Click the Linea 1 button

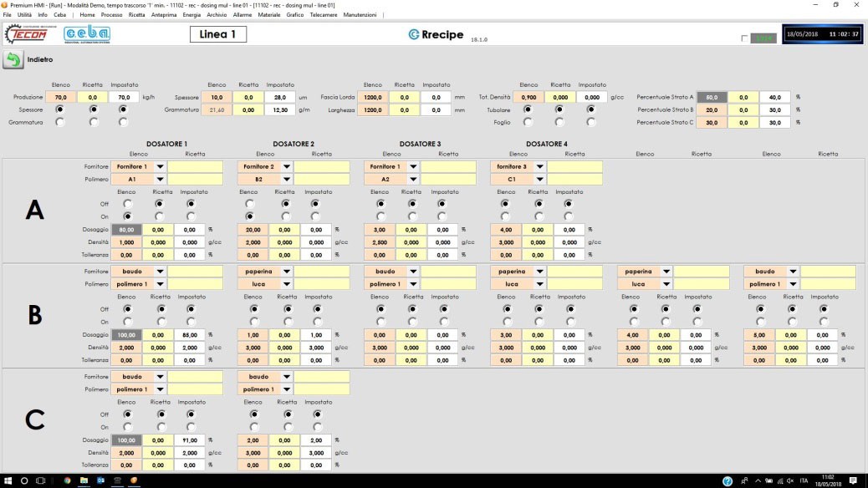coord(218,34)
